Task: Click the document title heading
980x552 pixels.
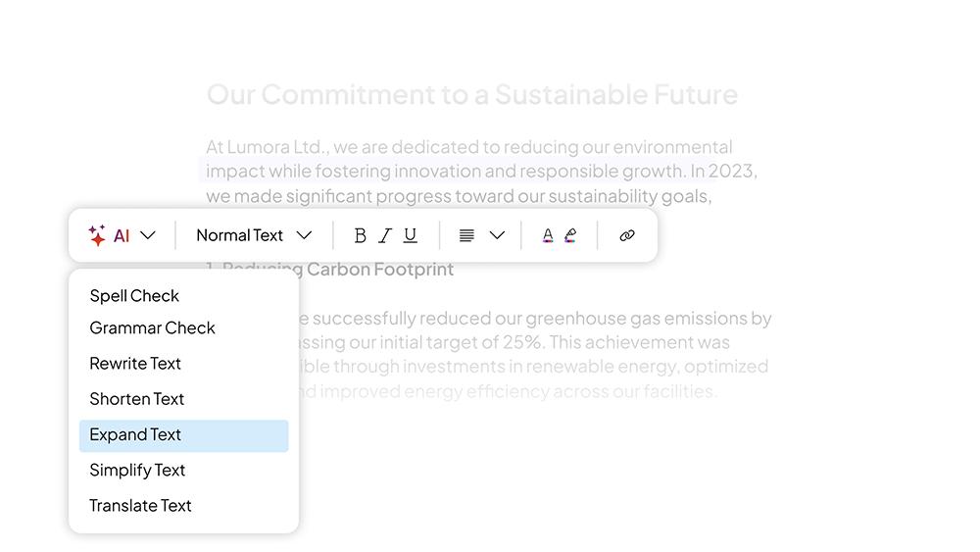Action: coord(472,95)
